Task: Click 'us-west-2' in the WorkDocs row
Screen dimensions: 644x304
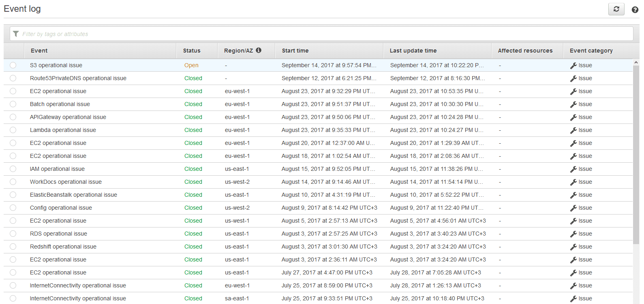Action: [x=237, y=182]
